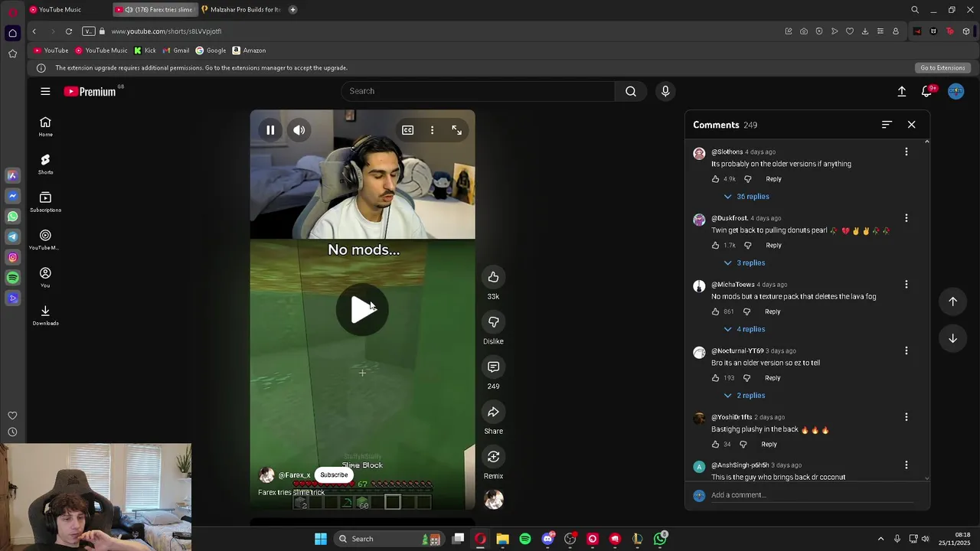
Task: Switch to the Malzahar Pro Builds tab
Action: coord(241,9)
